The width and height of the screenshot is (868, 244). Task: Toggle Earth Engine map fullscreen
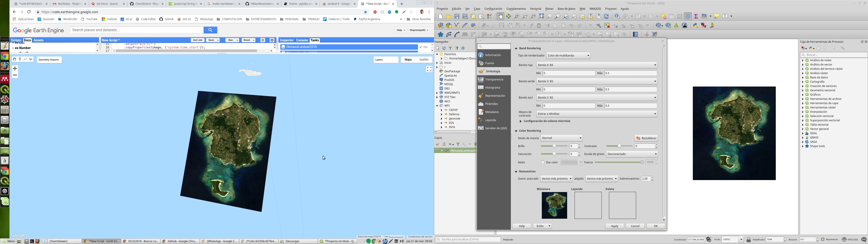[429, 69]
